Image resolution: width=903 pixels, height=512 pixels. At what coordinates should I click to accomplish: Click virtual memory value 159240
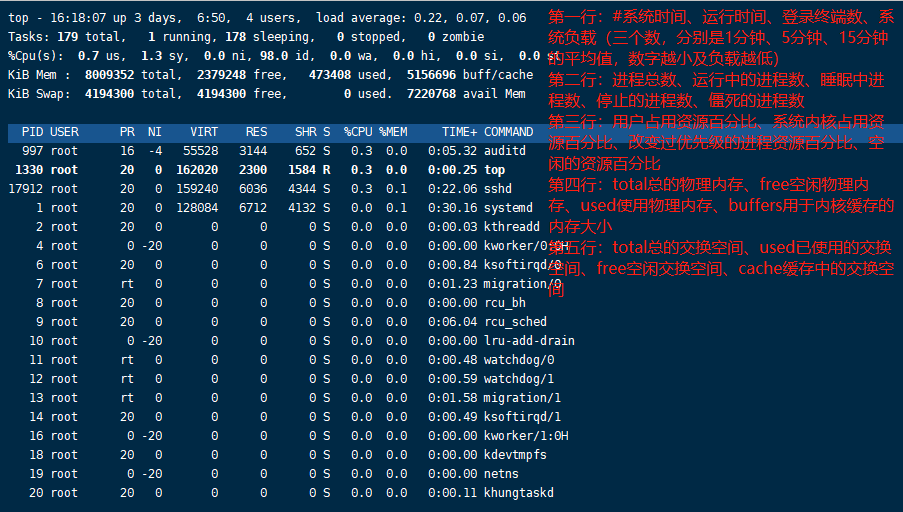[x=197, y=189]
